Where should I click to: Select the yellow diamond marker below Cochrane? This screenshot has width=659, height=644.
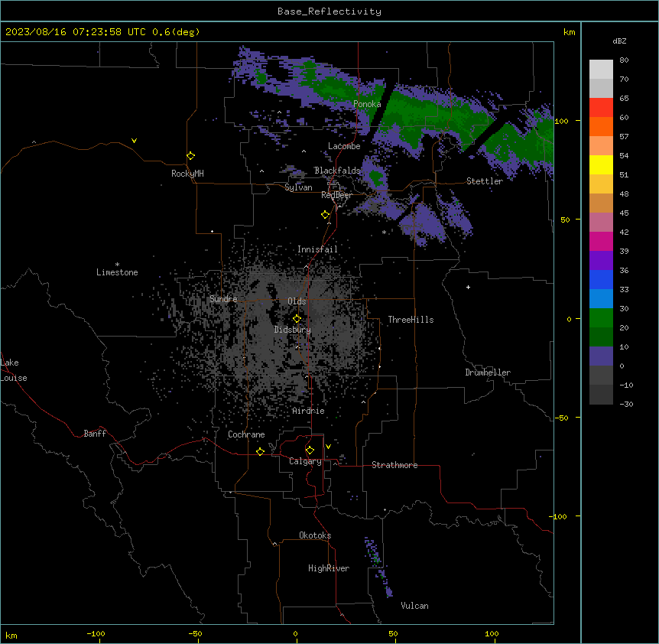(x=260, y=451)
